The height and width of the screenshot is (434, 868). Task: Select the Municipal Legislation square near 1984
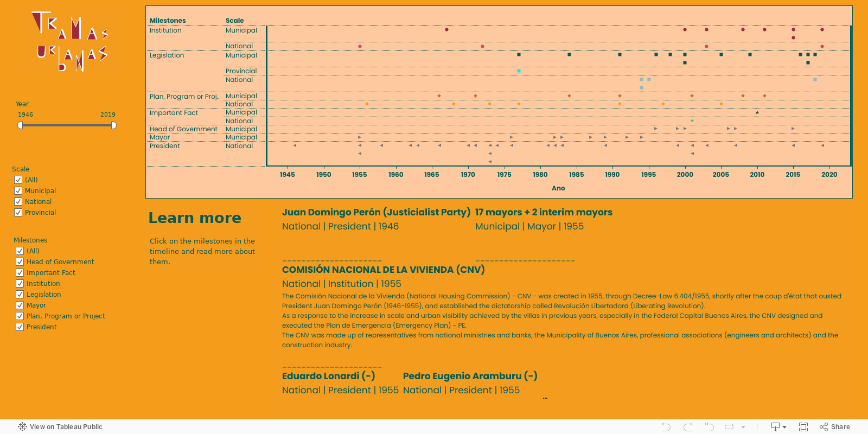point(569,54)
